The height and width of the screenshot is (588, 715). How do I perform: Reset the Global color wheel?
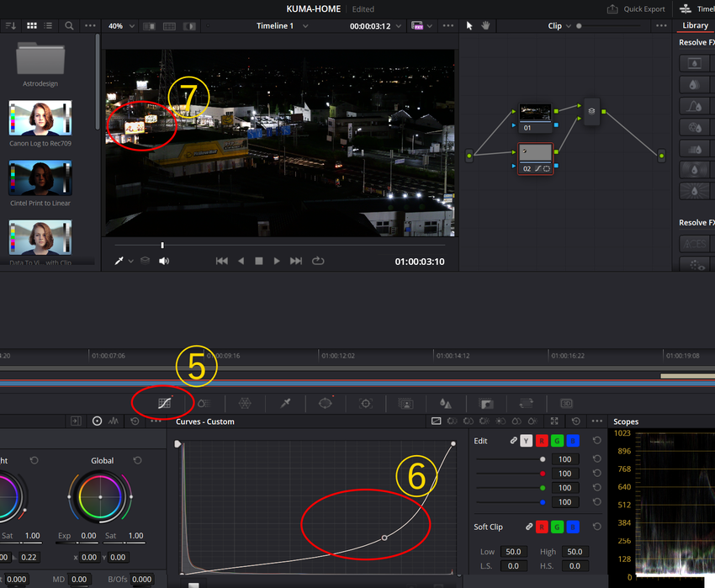coord(137,460)
